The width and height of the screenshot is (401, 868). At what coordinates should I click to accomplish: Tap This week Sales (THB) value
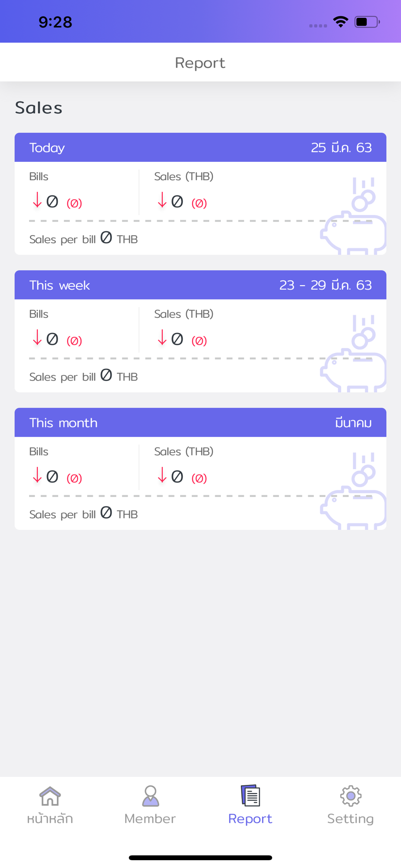177,339
